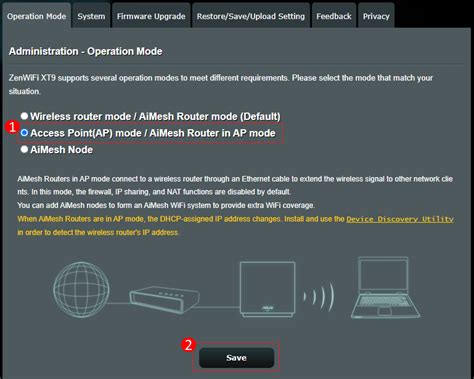474x379 pixels.
Task: Open the Firmware Upgrade tab
Action: pos(151,16)
